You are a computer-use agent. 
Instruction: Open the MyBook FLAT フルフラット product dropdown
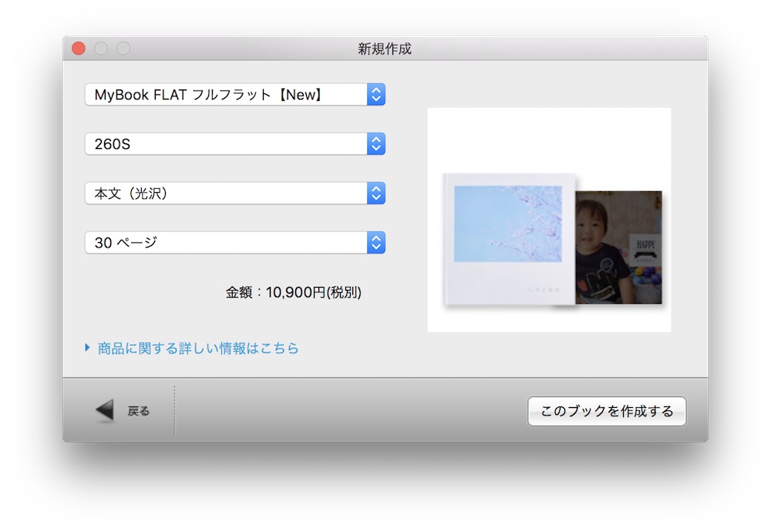pos(235,94)
